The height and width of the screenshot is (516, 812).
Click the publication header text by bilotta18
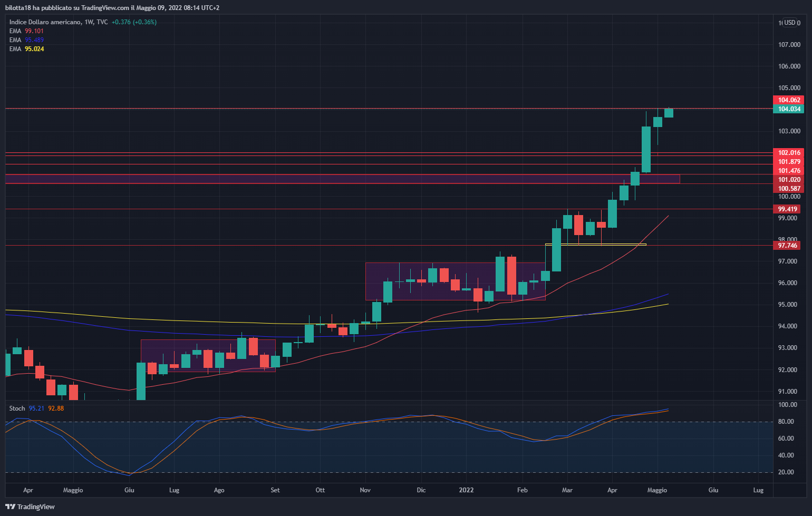click(112, 7)
